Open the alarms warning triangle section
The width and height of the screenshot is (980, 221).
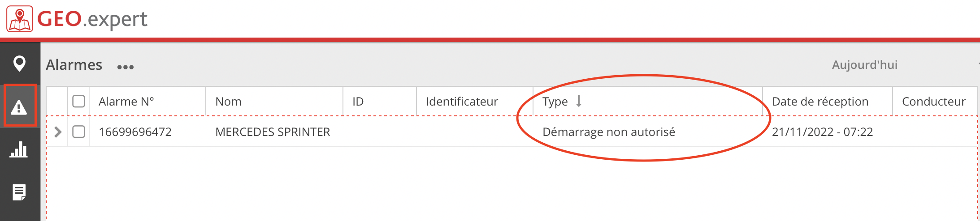pyautogui.click(x=19, y=106)
